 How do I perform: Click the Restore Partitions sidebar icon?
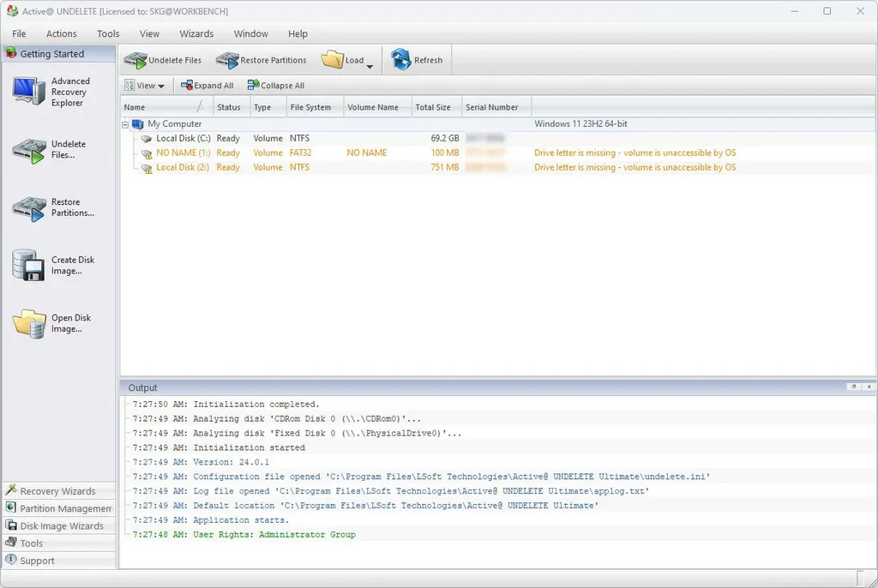pyautogui.click(x=29, y=208)
